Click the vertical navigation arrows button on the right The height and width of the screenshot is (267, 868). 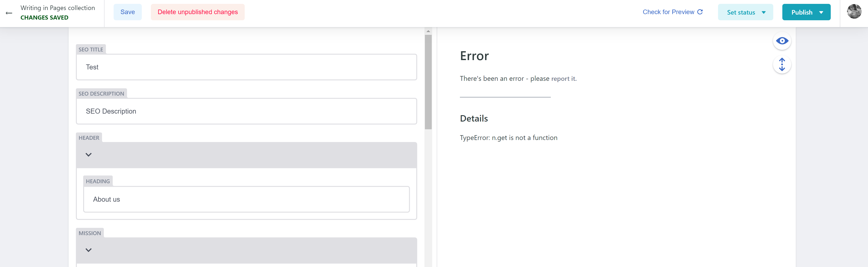[782, 64]
